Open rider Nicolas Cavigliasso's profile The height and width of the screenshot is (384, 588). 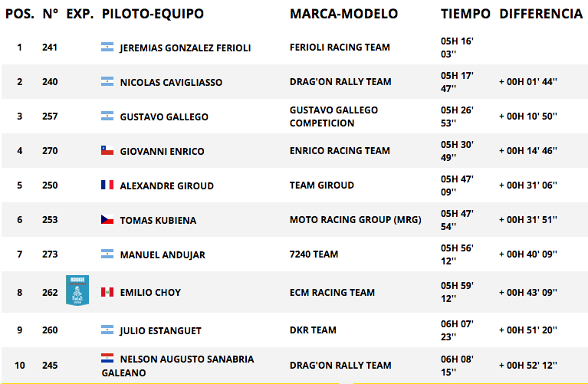(171, 83)
